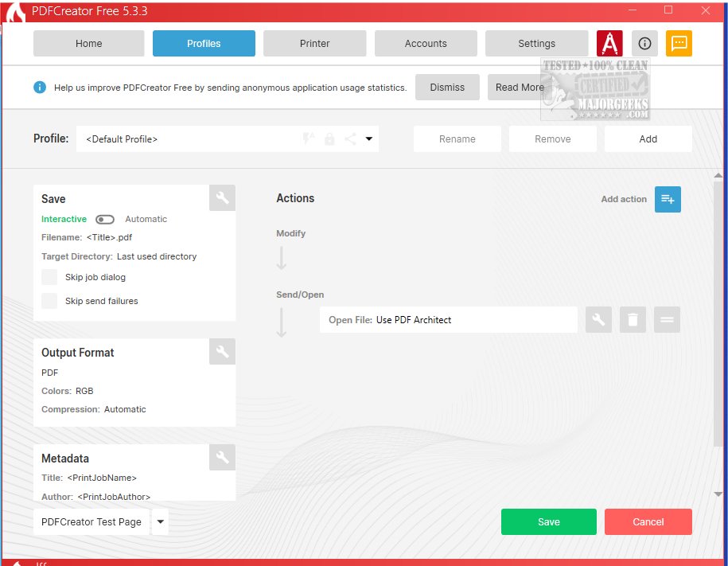
Task: Check Skip send failures checkbox
Action: 49,301
